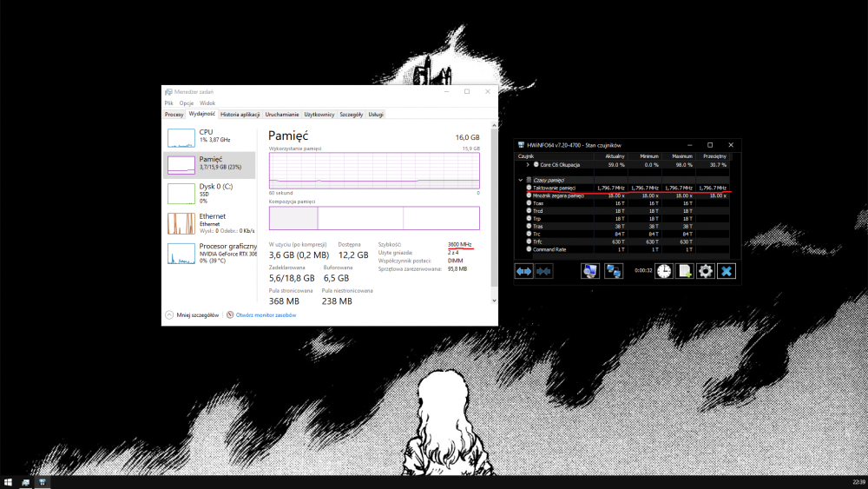Click the Wykorzystanie pamięci usage graph
This screenshot has width=868, height=489.
point(374,171)
